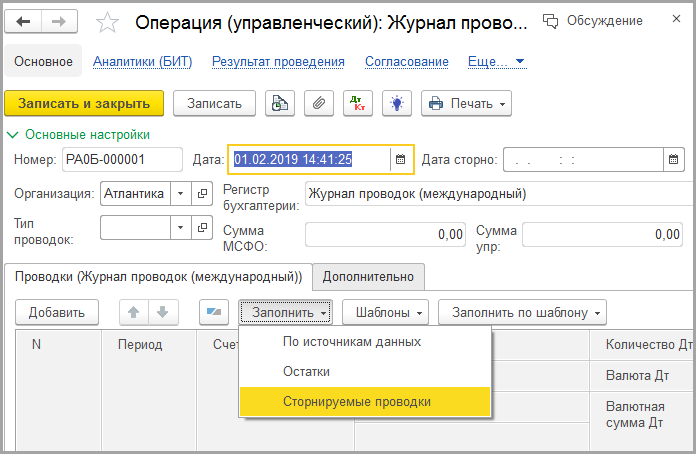This screenshot has width=696, height=454.
Task: Open the Тип проводок dropdown
Action: pos(180,228)
